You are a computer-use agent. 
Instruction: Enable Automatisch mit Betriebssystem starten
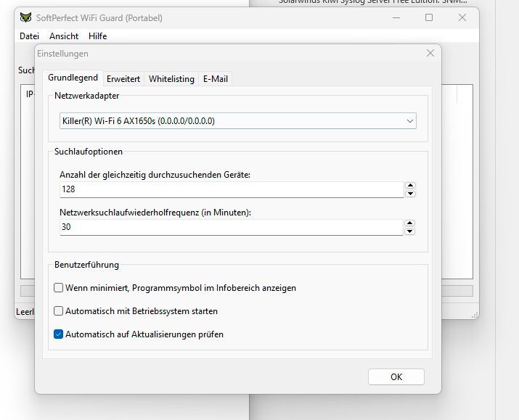[58, 311]
